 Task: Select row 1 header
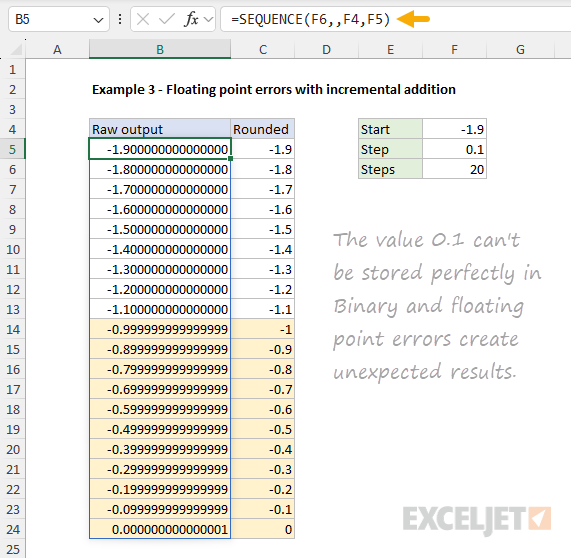pos(13,69)
